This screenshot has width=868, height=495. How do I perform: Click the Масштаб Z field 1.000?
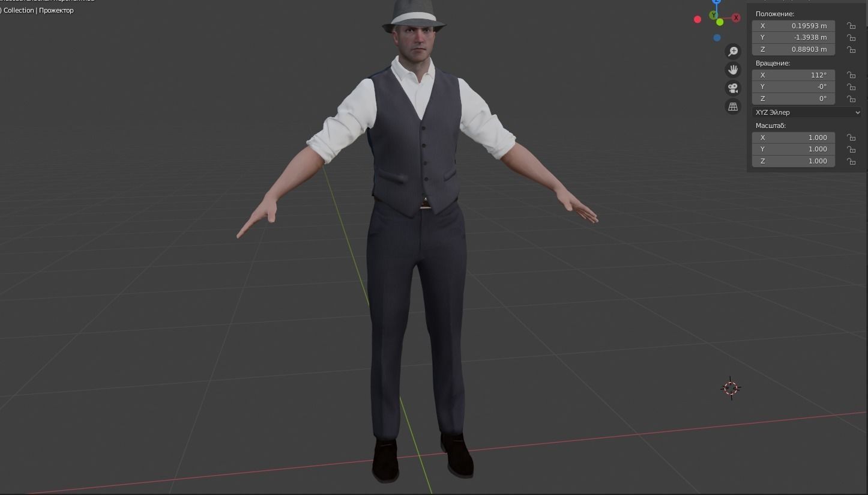pyautogui.click(x=794, y=161)
